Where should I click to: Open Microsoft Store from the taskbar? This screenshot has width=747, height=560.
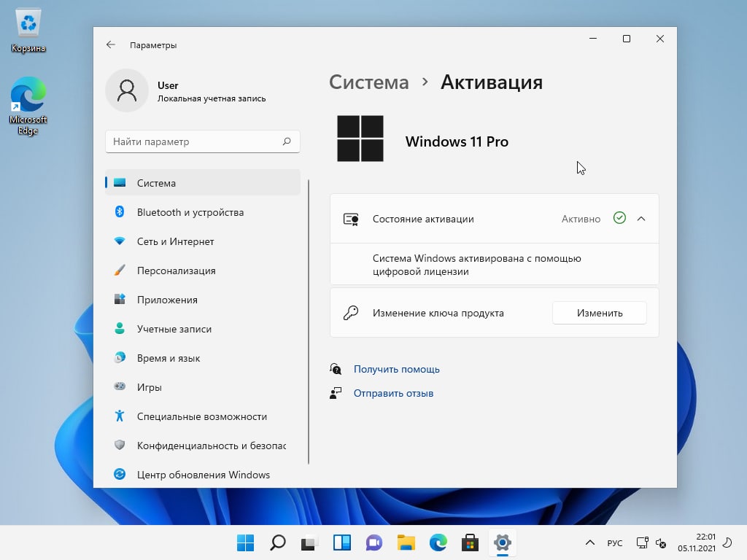(x=471, y=542)
